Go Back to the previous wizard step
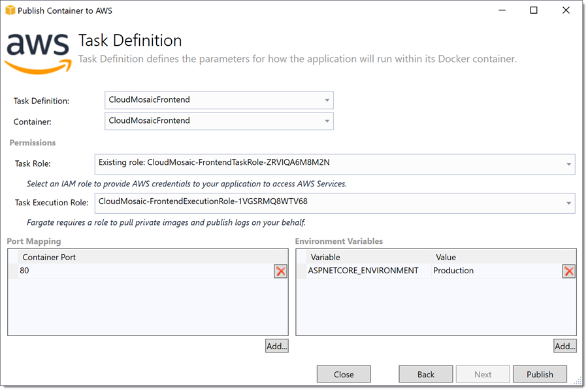This screenshot has width=588, height=391. pos(425,374)
